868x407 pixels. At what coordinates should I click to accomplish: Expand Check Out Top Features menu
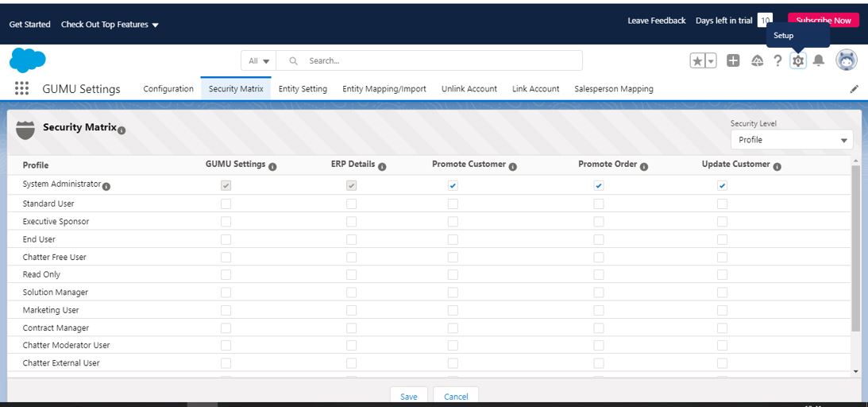[x=110, y=25]
